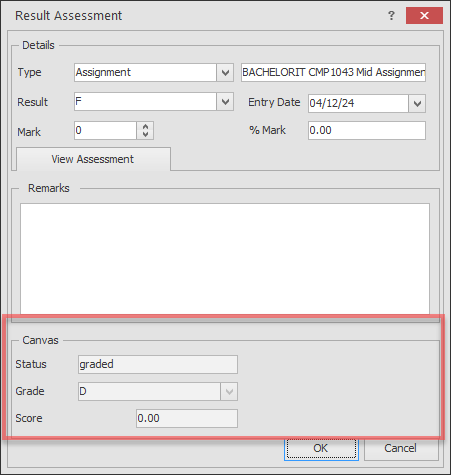Click the Result field showing F
This screenshot has height=475, width=451.
tap(145, 102)
